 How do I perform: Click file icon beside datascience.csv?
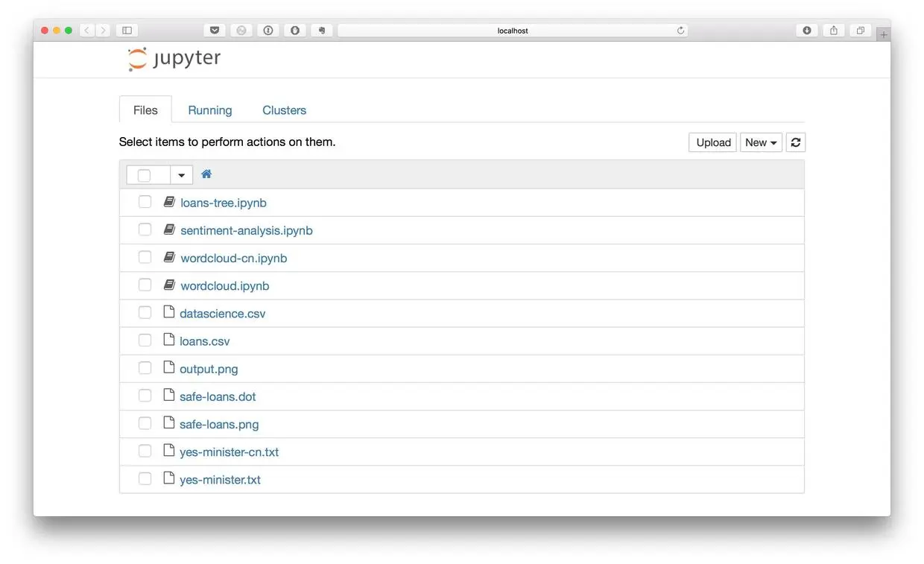169,312
